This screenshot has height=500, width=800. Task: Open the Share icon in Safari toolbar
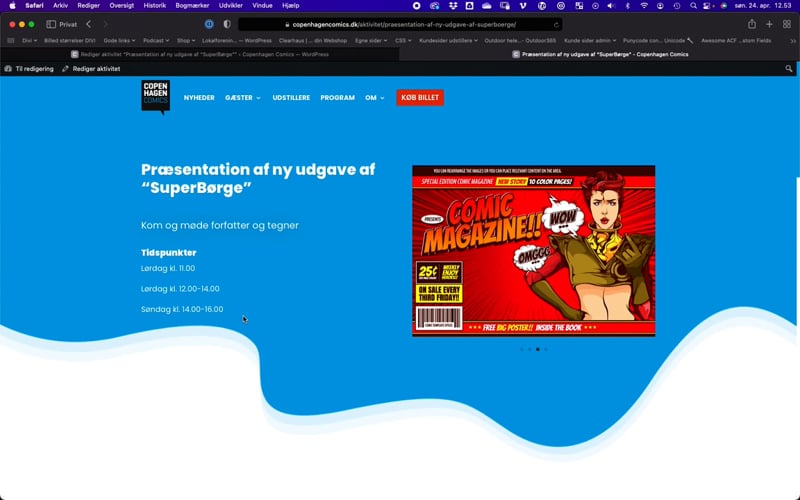[x=752, y=24]
